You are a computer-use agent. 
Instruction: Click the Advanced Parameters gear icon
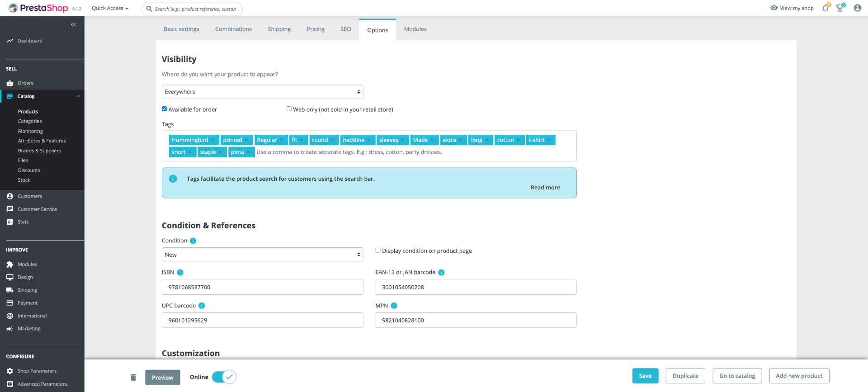click(10, 384)
